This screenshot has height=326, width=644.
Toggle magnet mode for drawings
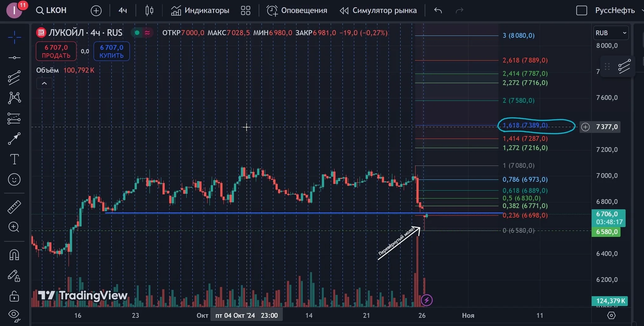14,255
